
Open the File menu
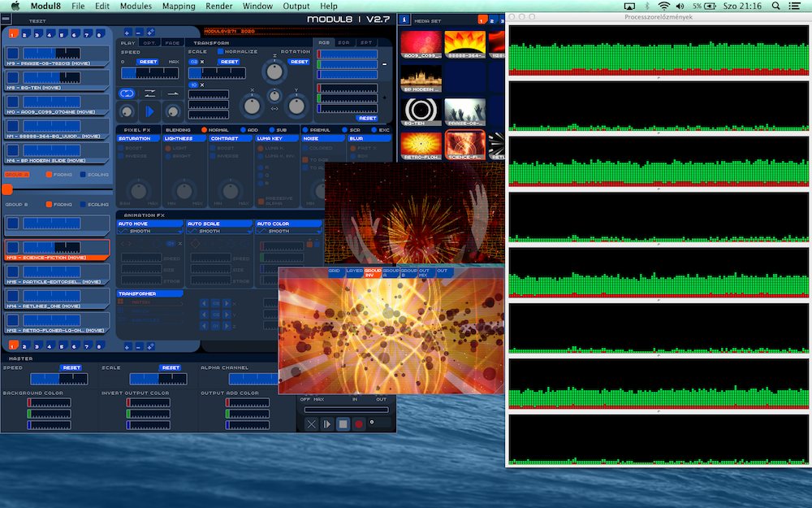point(78,7)
